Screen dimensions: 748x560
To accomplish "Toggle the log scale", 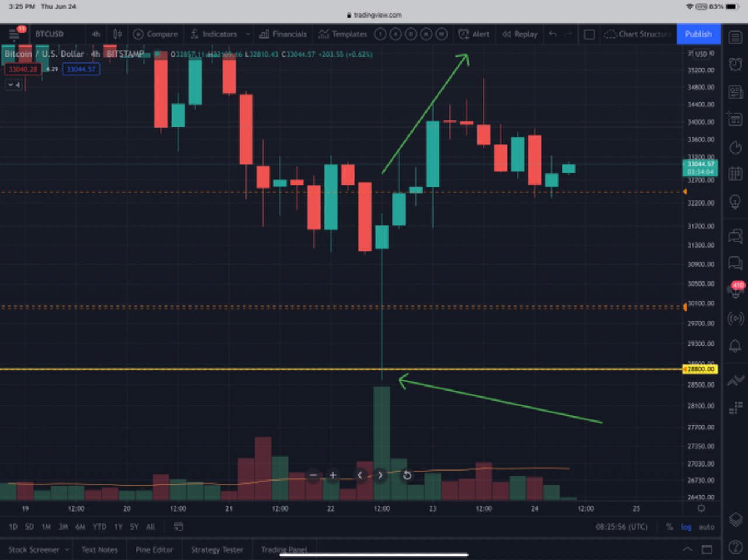I will tap(686, 527).
